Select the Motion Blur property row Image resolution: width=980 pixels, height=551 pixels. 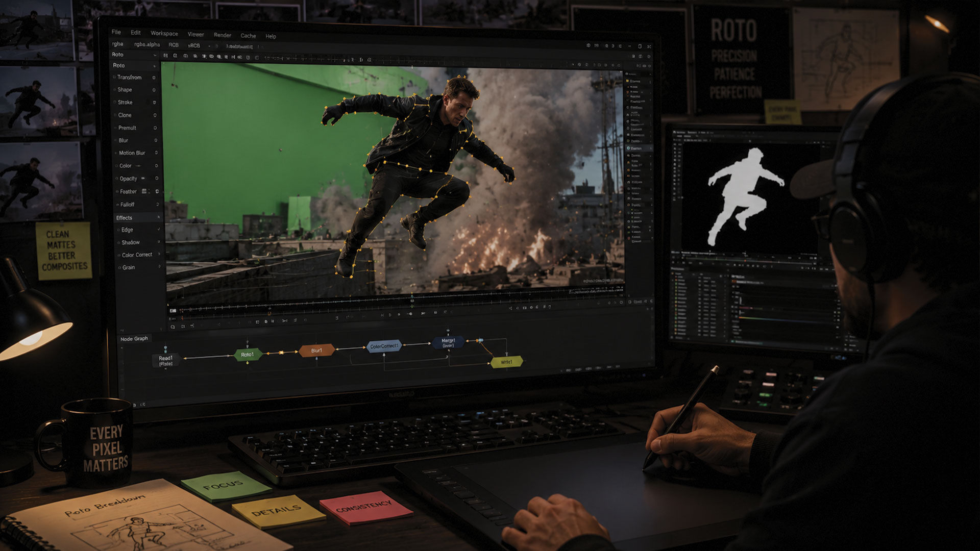(136, 153)
